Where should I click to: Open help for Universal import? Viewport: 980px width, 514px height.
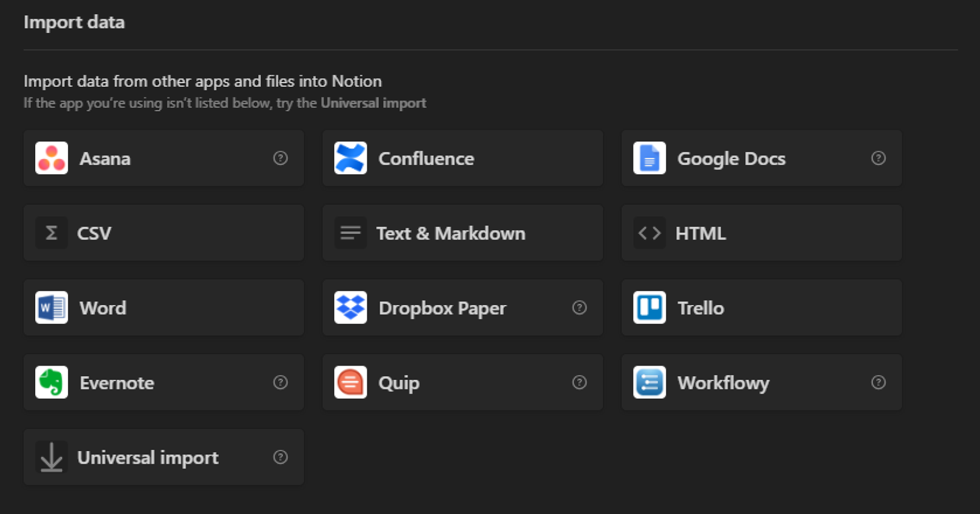280,457
